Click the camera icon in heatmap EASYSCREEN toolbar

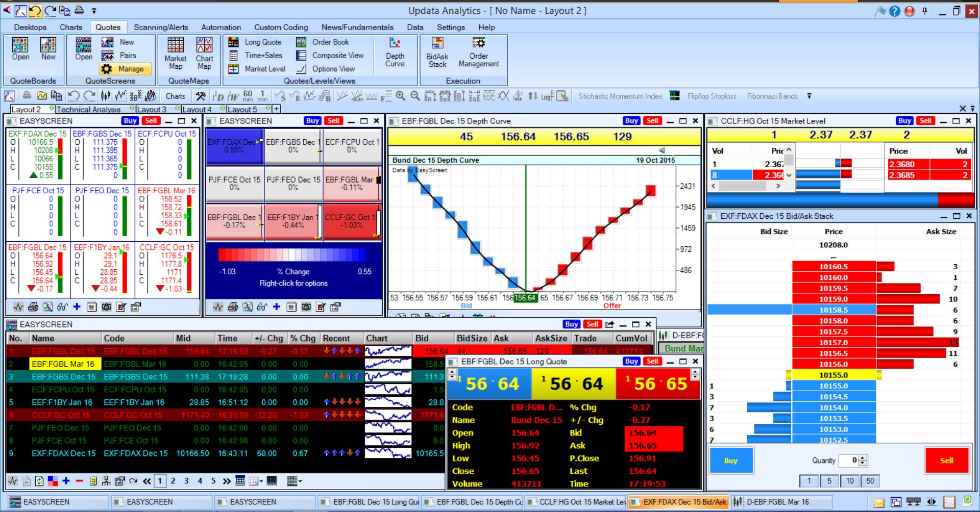pyautogui.click(x=306, y=307)
